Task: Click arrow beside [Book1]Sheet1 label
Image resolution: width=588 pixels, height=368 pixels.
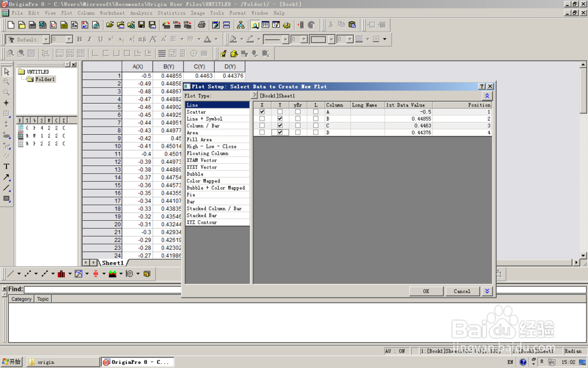Action: coord(255,95)
